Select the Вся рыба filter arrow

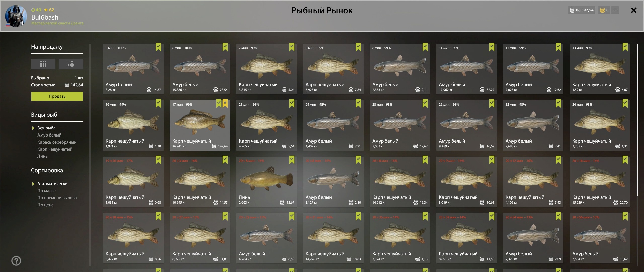(33, 128)
